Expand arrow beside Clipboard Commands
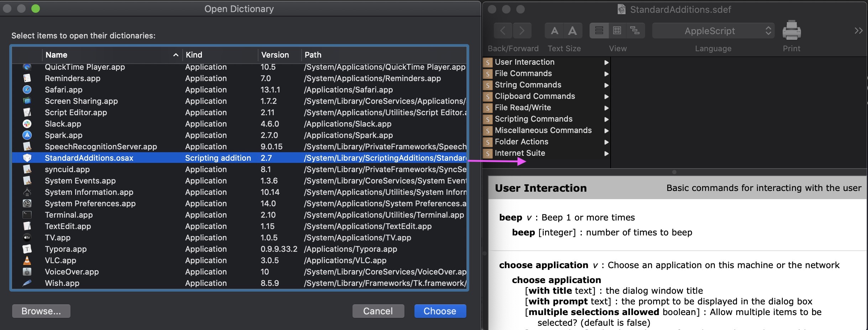The width and height of the screenshot is (868, 330). (x=606, y=97)
